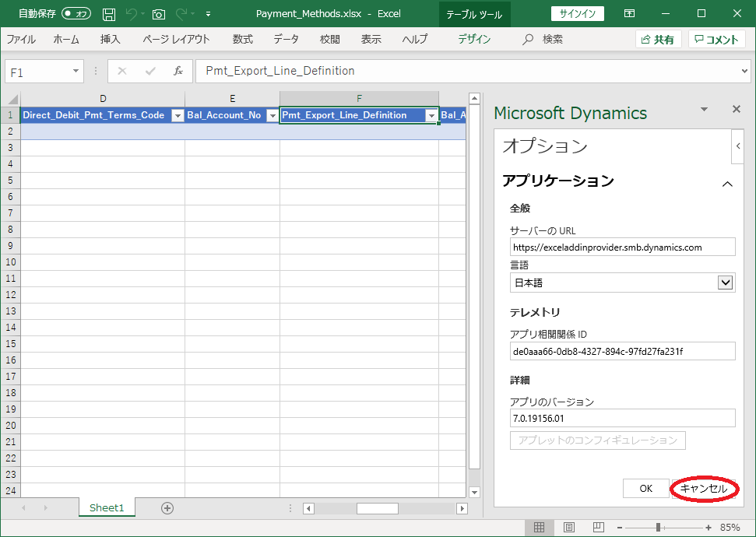Open the 挿入 ribbon tab

(110, 39)
